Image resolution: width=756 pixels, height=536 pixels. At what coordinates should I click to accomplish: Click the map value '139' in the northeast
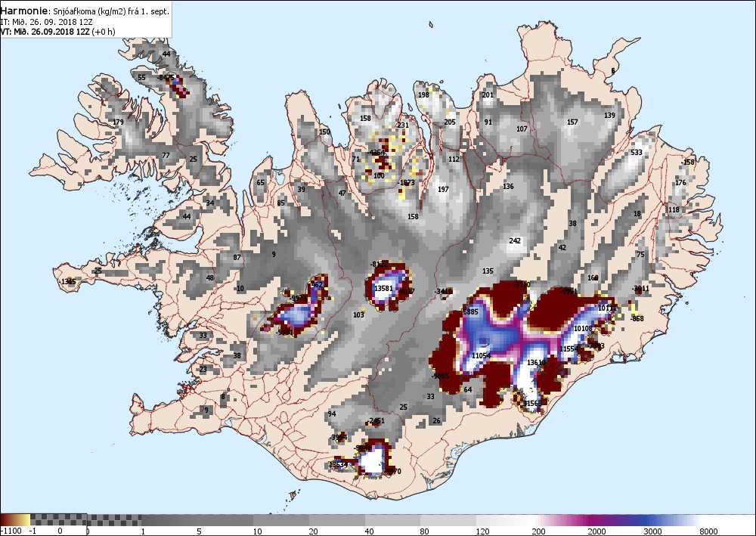click(x=609, y=115)
